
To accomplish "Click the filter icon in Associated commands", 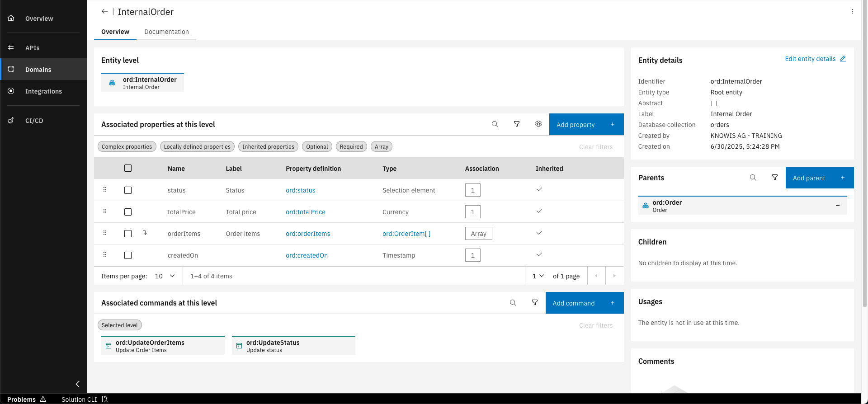I will [x=535, y=303].
